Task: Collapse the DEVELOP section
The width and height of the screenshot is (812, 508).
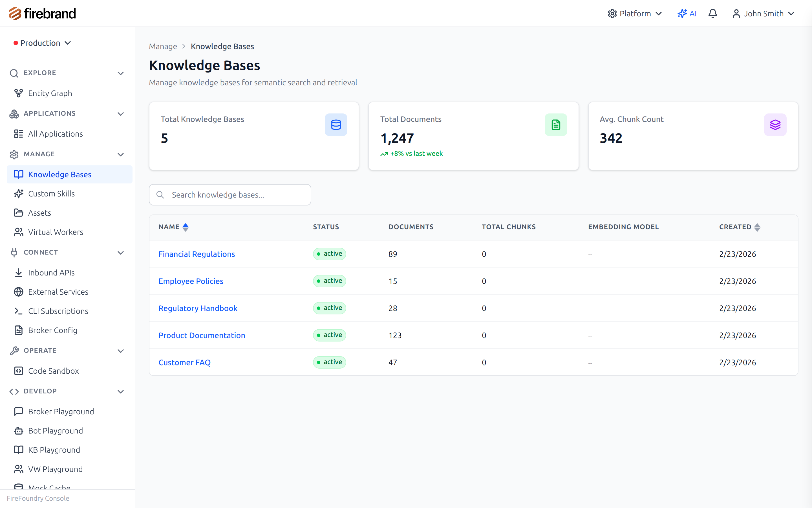Action: coord(120,391)
